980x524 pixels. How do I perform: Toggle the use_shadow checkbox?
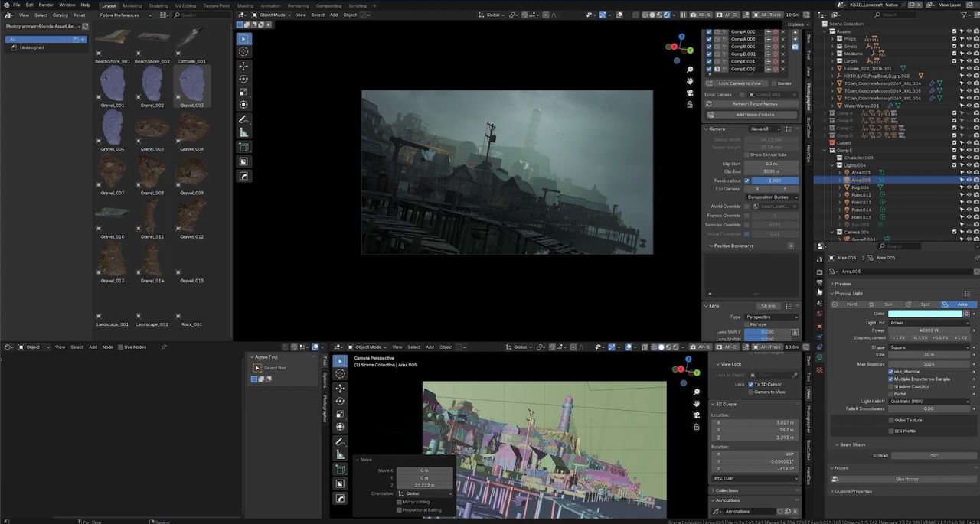tap(890, 372)
